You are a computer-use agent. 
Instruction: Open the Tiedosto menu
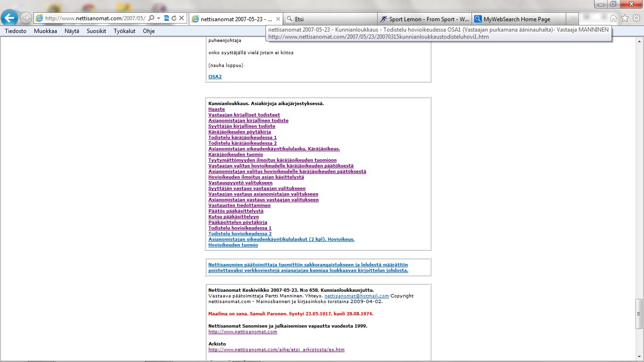16,31
